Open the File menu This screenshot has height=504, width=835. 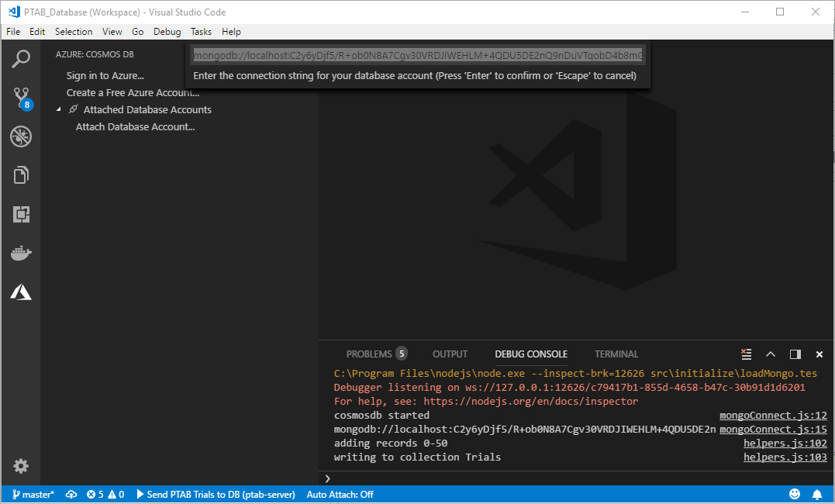pos(13,32)
